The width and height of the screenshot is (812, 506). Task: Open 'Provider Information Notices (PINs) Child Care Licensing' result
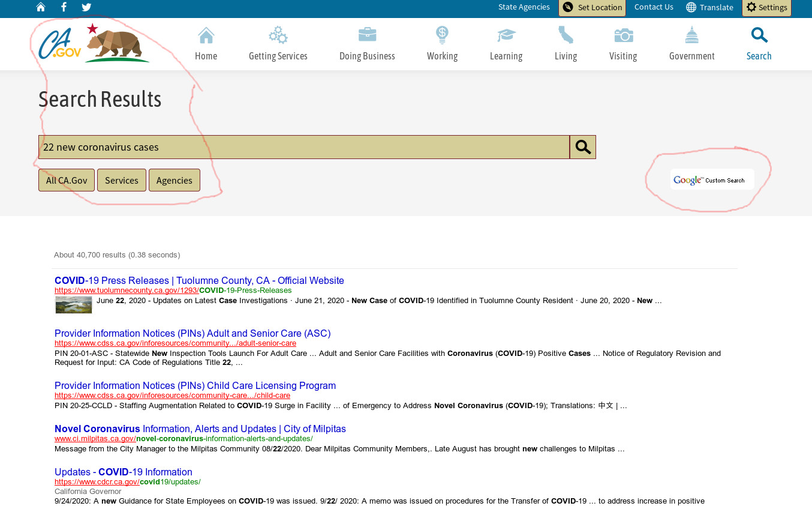click(x=195, y=385)
